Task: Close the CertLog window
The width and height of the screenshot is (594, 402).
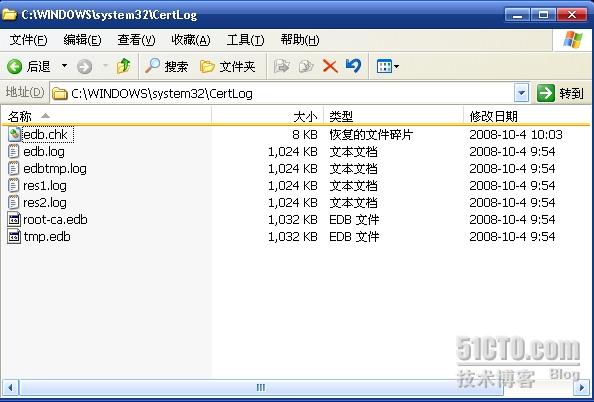Action: 571,15
